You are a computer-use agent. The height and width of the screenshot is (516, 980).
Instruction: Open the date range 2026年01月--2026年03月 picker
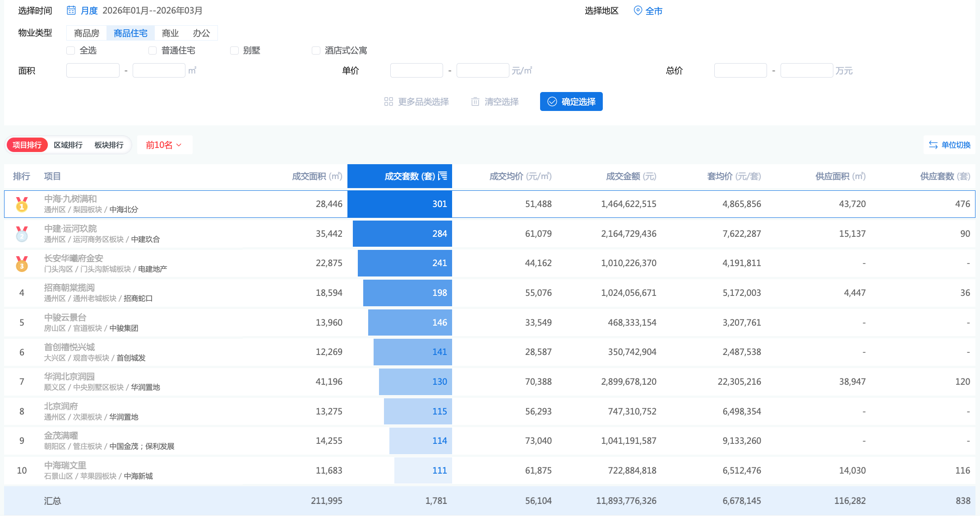point(152,10)
